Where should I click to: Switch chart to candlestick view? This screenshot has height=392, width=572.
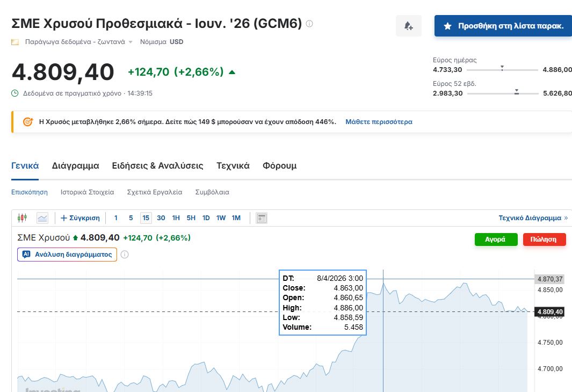pos(22,218)
